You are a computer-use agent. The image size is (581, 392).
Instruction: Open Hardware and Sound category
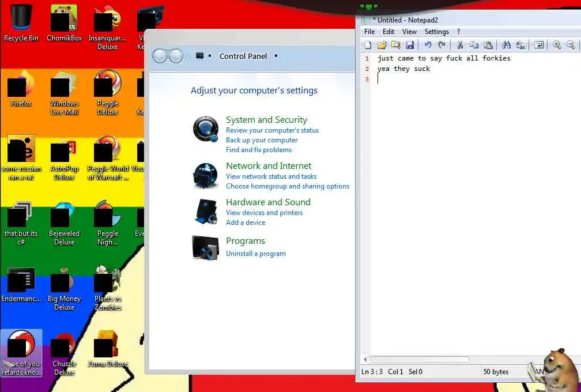pos(268,202)
